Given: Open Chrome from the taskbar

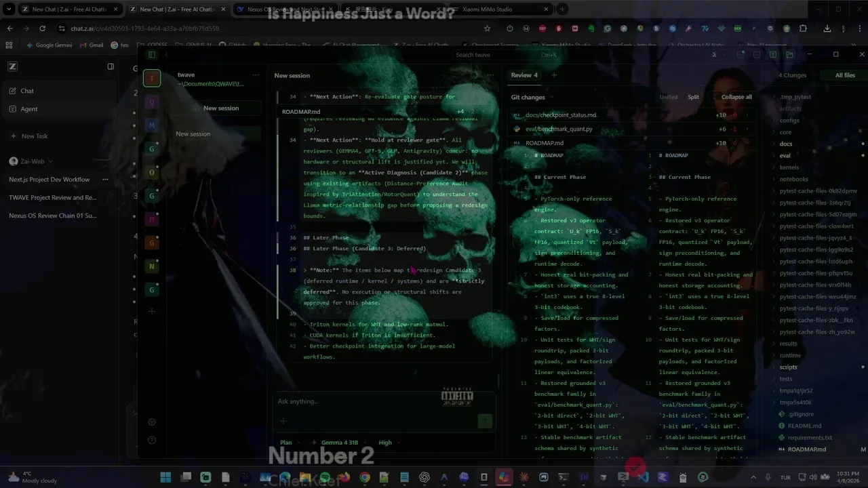Looking at the screenshot, I should [365, 477].
